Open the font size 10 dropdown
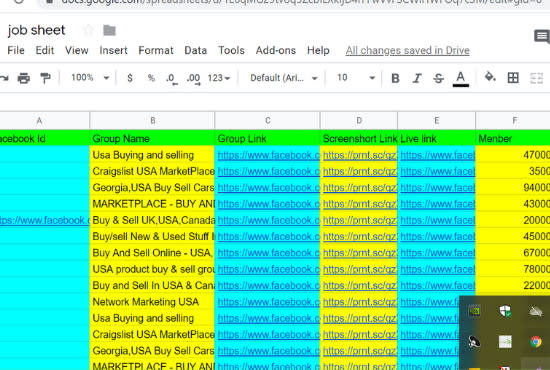The image size is (550, 370). [356, 78]
